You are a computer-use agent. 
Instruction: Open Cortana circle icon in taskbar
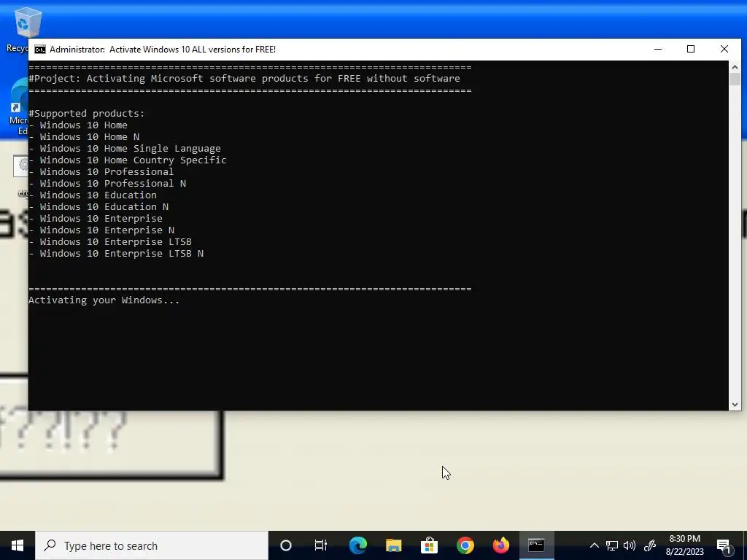(286, 545)
